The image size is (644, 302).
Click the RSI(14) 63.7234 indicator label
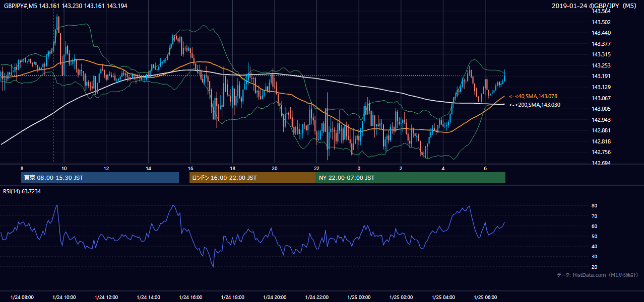(22, 191)
